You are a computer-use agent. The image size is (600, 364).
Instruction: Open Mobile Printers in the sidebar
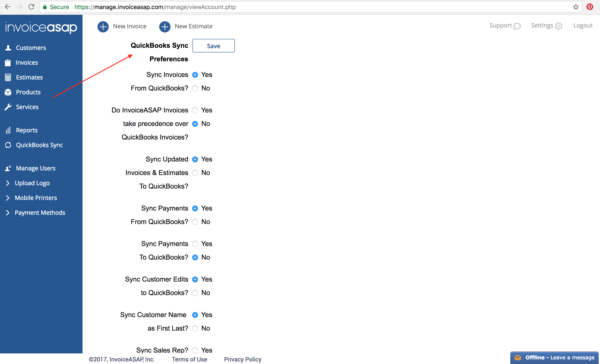click(x=36, y=198)
